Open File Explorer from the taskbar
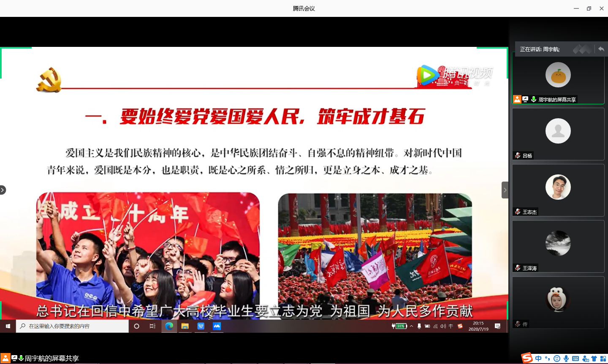 (x=185, y=326)
